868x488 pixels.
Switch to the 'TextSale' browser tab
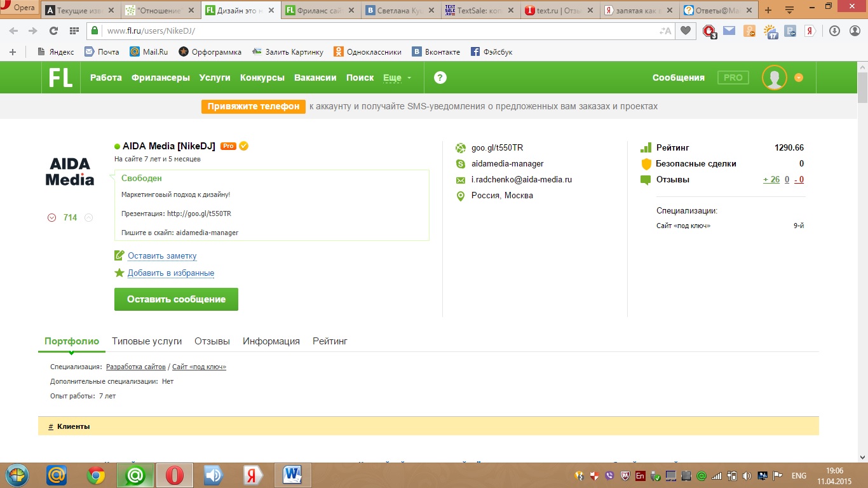tap(481, 10)
